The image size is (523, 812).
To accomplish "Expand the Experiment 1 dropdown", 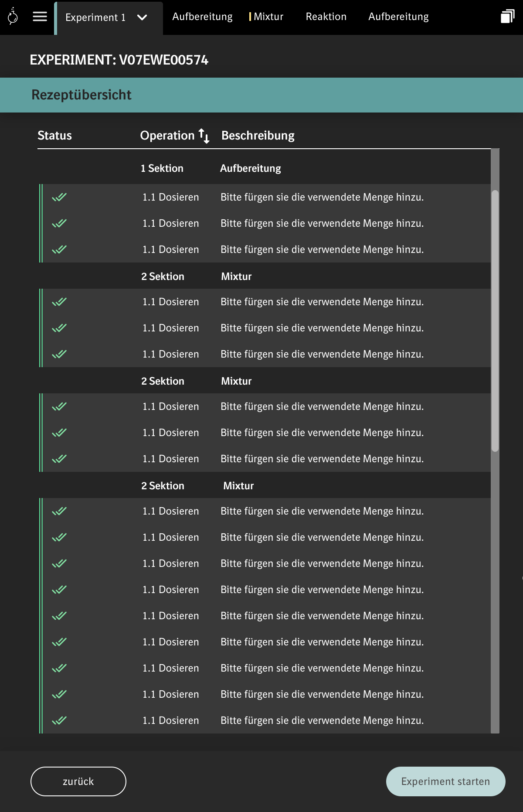I will click(x=142, y=17).
